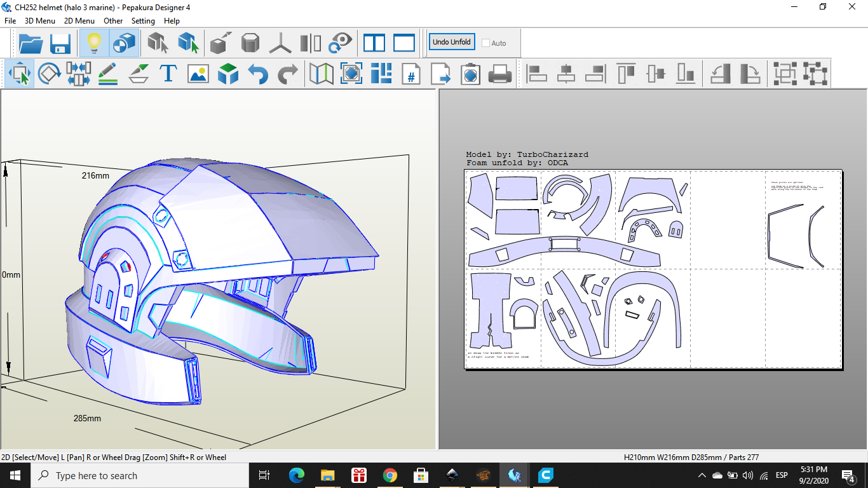The image size is (868, 488).
Task: Open the File menu
Action: pyautogui.click(x=10, y=21)
